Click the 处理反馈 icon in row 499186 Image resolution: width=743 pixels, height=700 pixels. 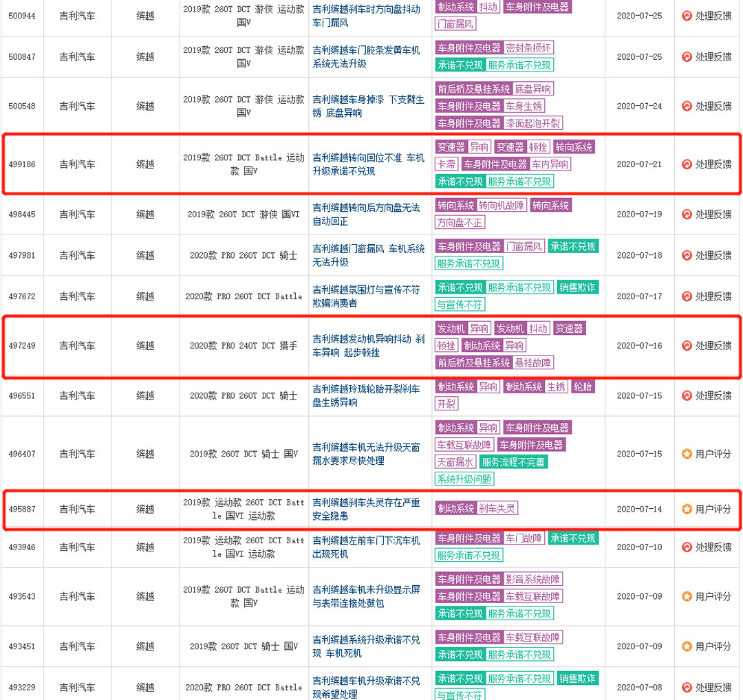coord(686,164)
